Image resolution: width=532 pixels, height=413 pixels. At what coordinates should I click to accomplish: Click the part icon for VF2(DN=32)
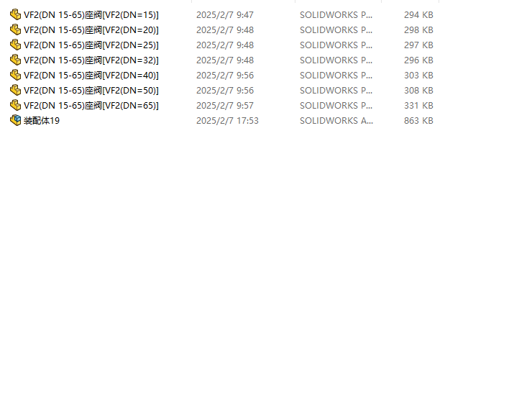pyautogui.click(x=15, y=60)
